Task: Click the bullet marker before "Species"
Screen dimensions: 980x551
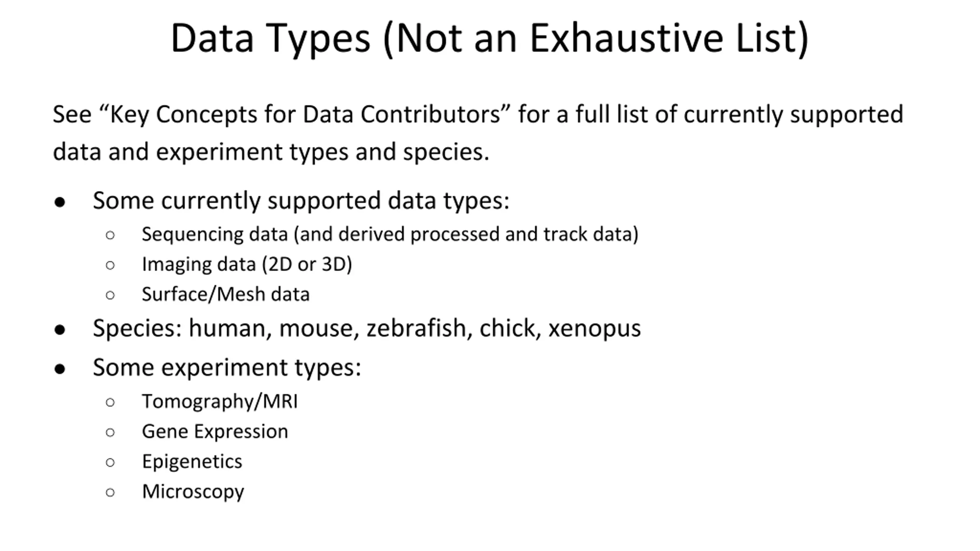Action: tap(60, 329)
